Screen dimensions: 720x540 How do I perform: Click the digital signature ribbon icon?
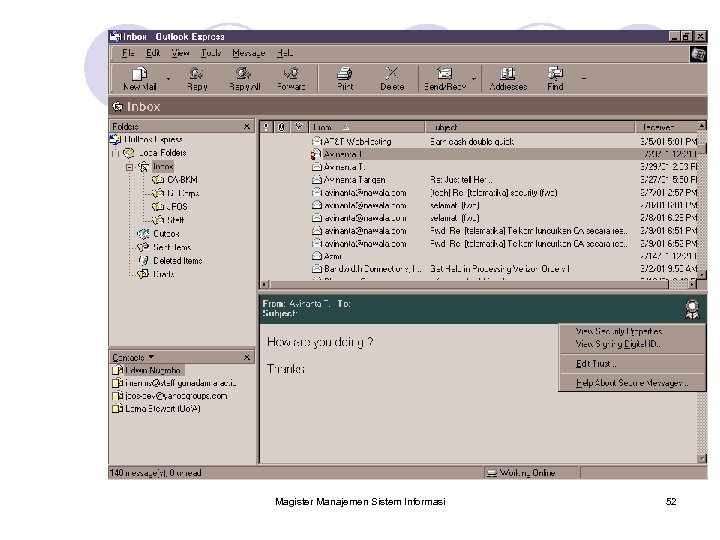(x=692, y=309)
